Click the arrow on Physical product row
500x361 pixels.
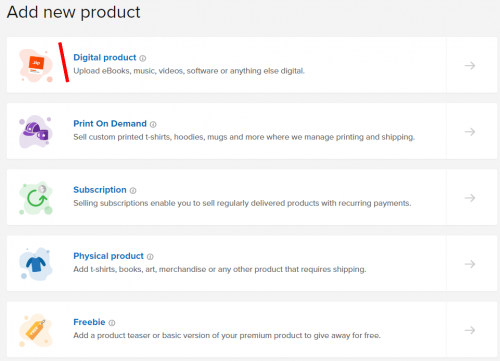point(470,264)
